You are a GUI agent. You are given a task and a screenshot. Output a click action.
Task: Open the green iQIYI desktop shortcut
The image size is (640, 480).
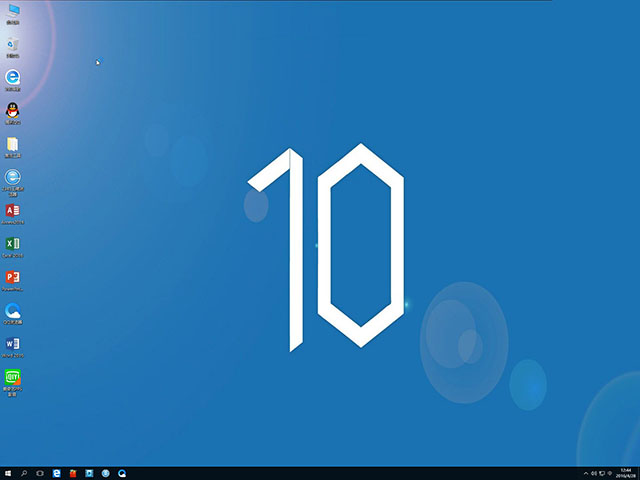point(13,378)
